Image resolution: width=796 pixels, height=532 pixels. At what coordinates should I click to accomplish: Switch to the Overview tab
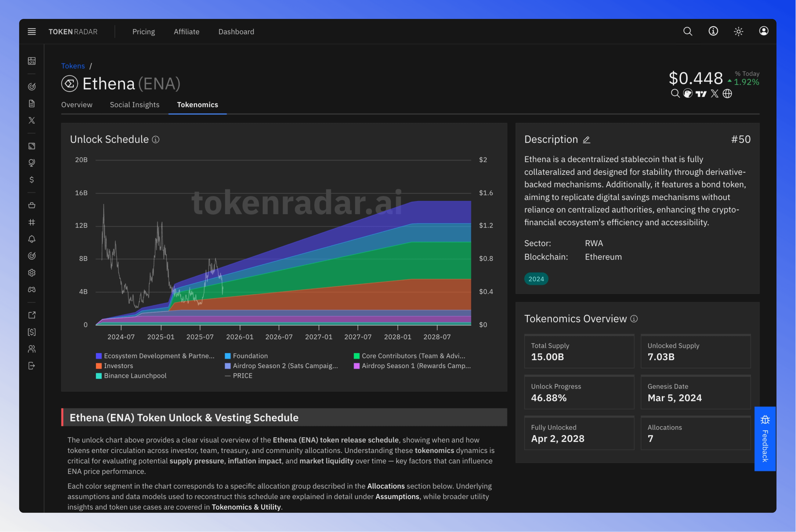coord(77,105)
